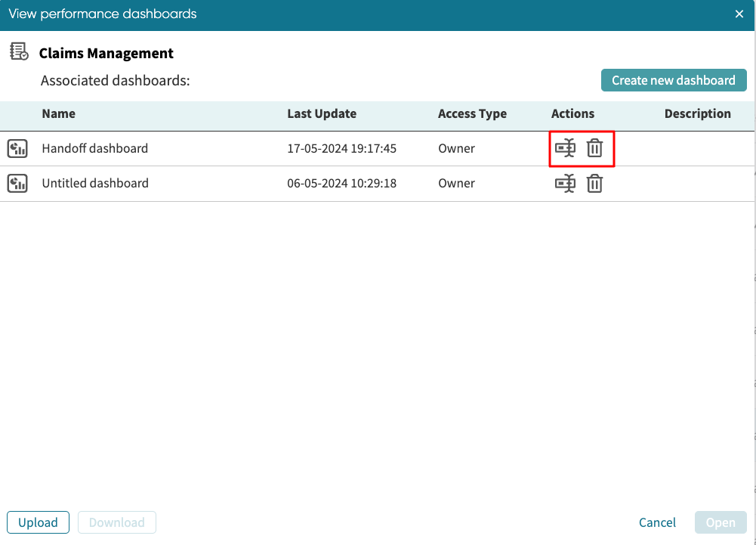Viewport: 756px width, 545px height.
Task: Cancel the dashboard dialog
Action: click(657, 522)
